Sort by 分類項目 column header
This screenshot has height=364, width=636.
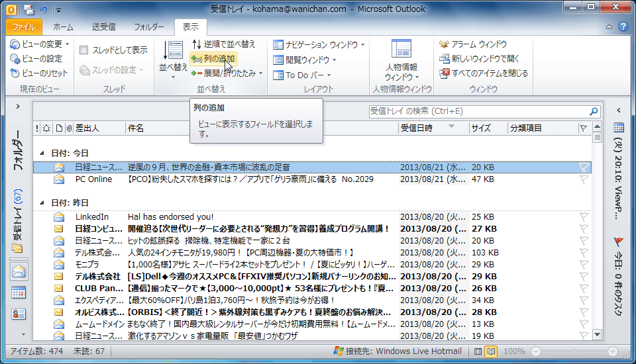(543, 128)
